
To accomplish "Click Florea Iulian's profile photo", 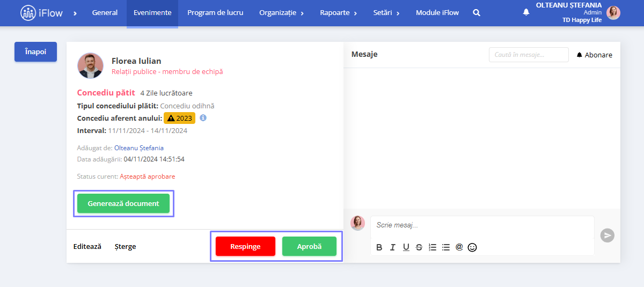I will point(91,65).
